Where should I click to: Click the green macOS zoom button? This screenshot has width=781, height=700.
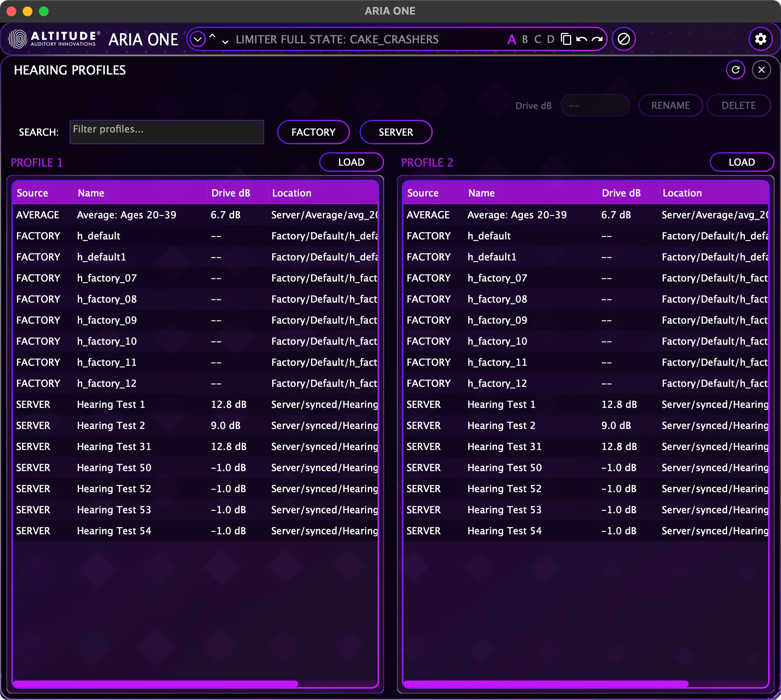coord(44,11)
